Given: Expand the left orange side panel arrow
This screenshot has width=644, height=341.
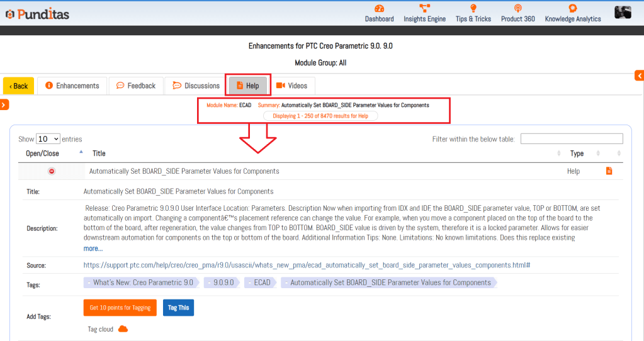Looking at the screenshot, I should click(x=4, y=104).
